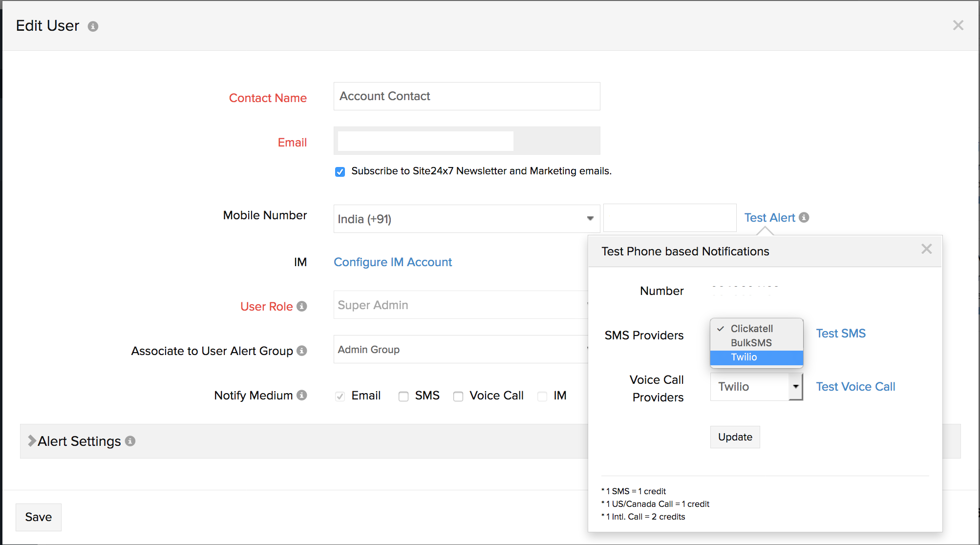The image size is (980, 545).
Task: Enable SMS notify medium checkbox
Action: (404, 396)
